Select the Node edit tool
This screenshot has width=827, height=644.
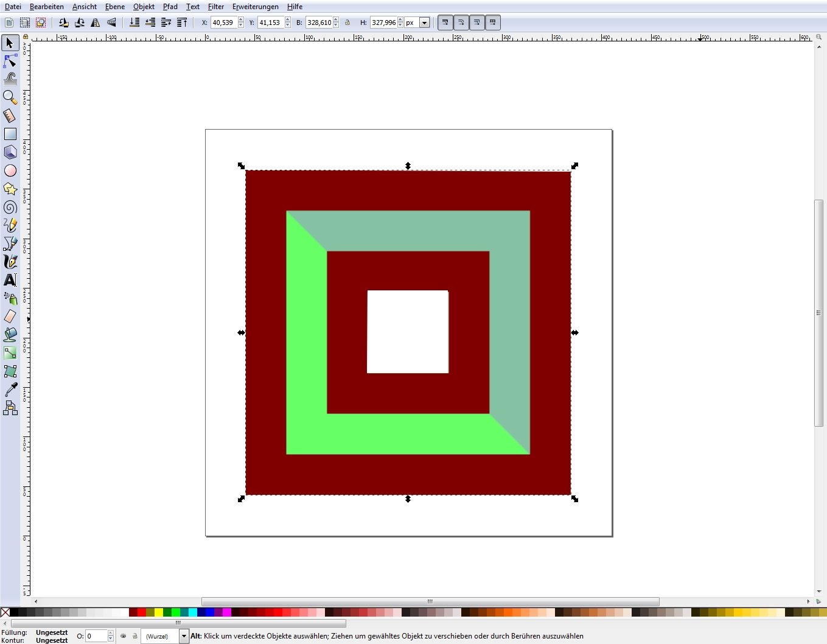(x=10, y=61)
